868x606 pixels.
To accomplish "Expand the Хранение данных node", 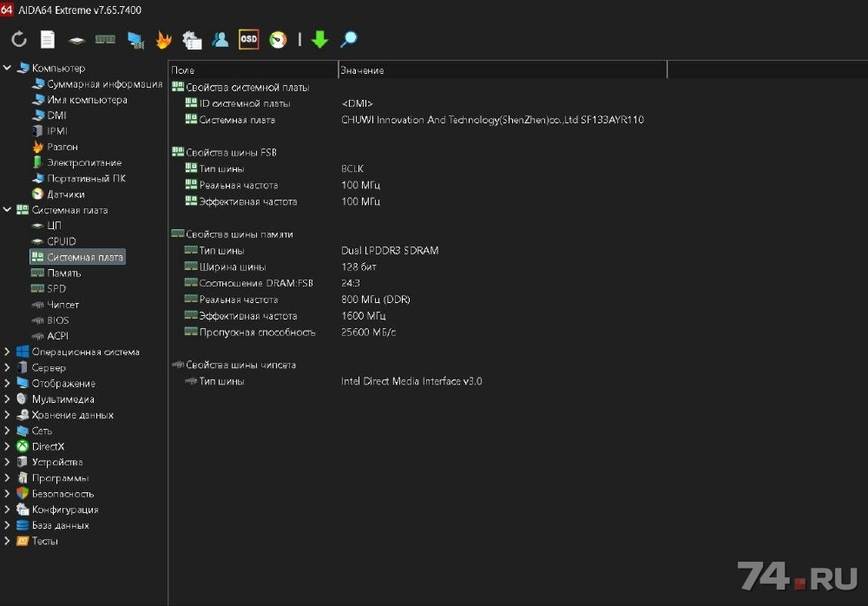I will (7, 414).
